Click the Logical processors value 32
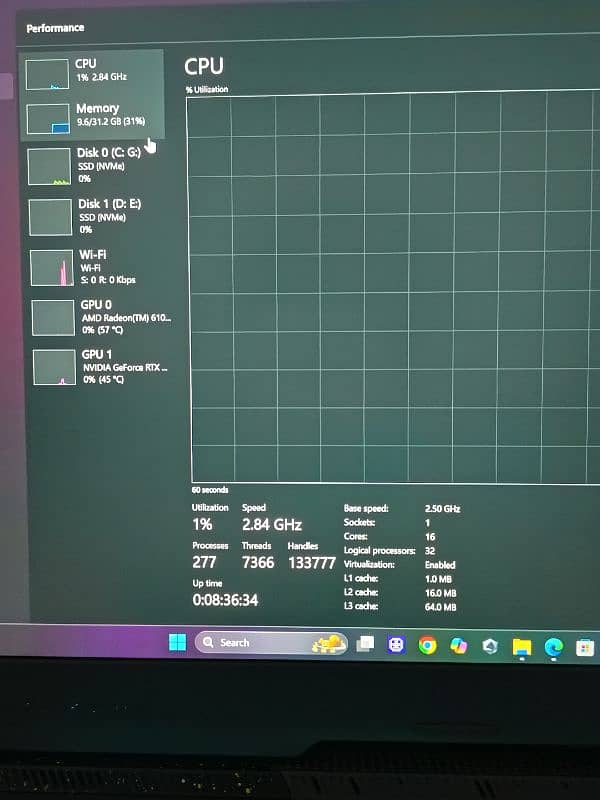This screenshot has height=800, width=600. point(430,551)
